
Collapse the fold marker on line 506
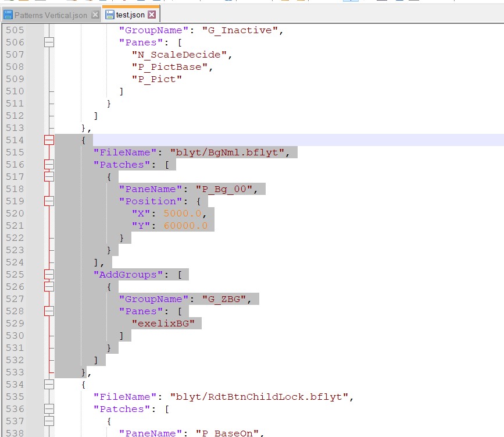pyautogui.click(x=49, y=42)
